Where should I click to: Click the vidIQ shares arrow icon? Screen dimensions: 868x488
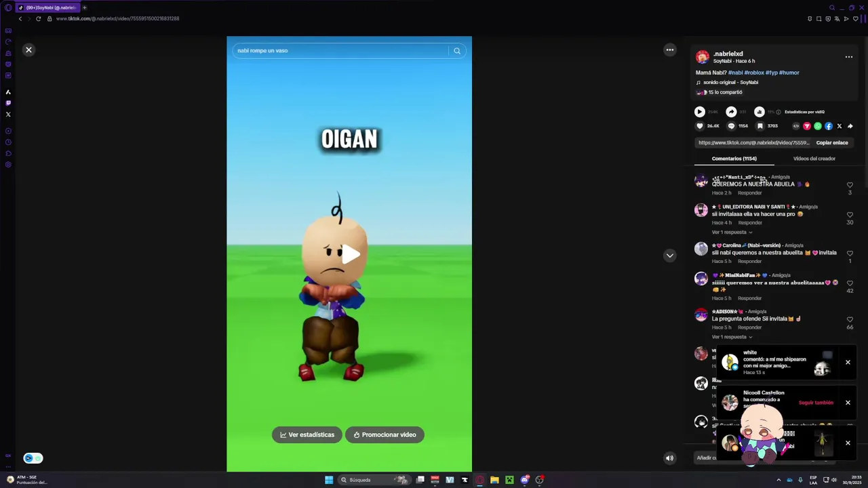click(731, 112)
